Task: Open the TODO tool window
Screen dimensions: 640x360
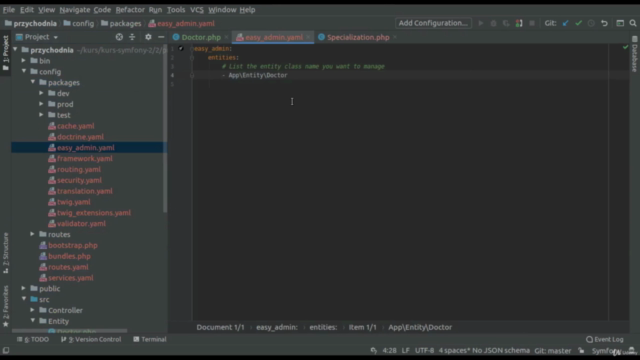Action: 33,339
